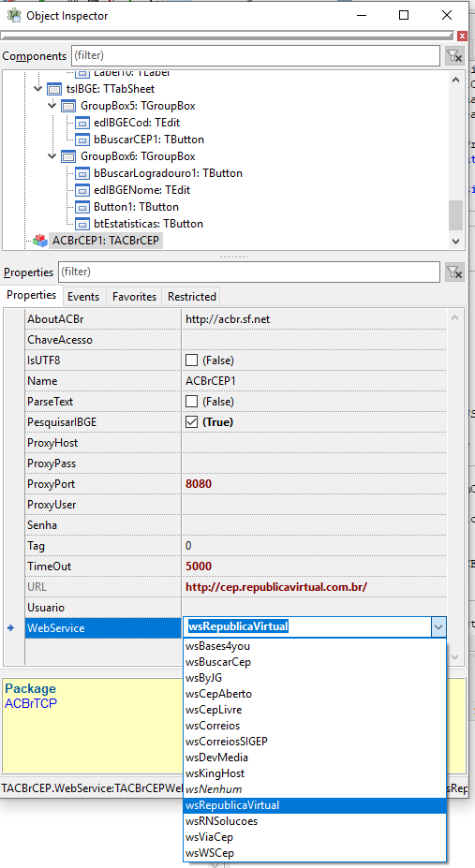Click the tsIBGE tab sheet icon
This screenshot has height=868, width=475.
[54, 89]
